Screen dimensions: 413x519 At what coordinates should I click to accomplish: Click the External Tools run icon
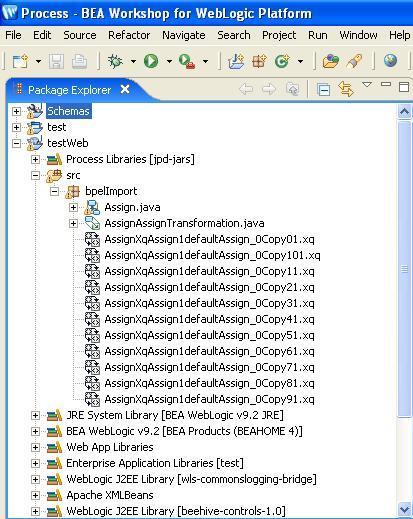coord(187,61)
